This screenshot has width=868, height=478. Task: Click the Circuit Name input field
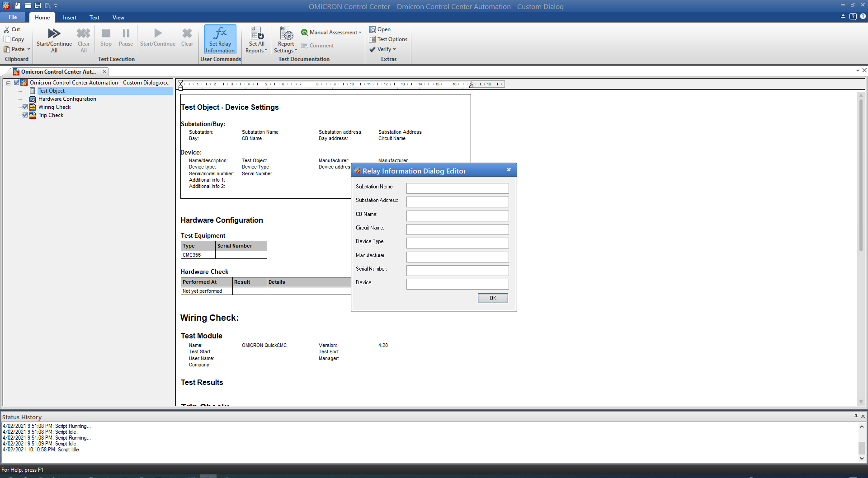click(x=458, y=229)
